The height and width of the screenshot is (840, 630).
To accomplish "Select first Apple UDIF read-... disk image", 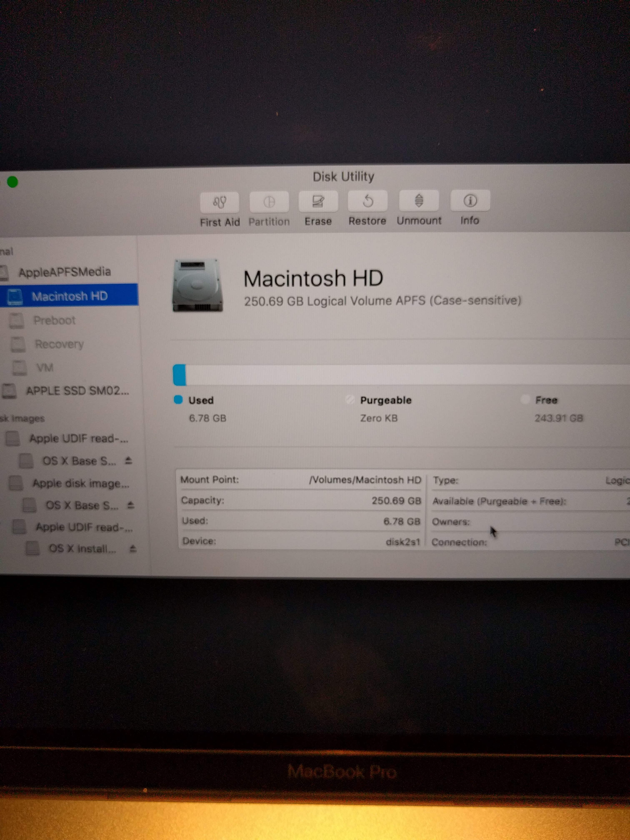I will (x=79, y=439).
